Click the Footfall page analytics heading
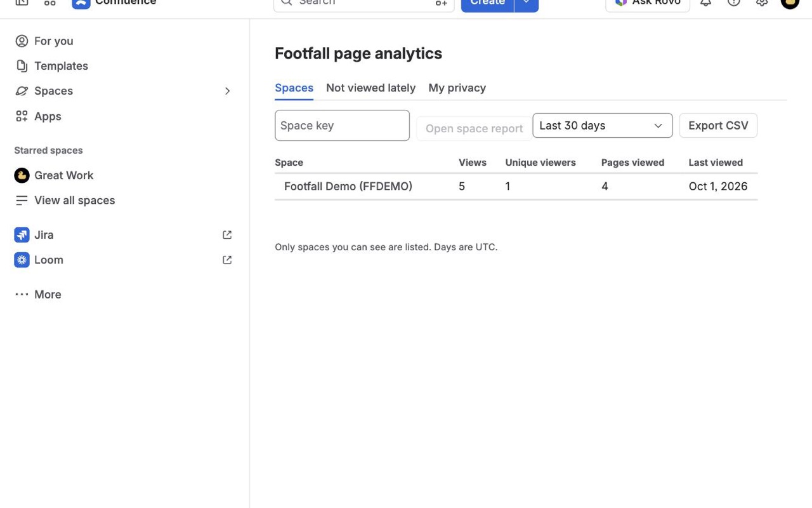 tap(358, 53)
